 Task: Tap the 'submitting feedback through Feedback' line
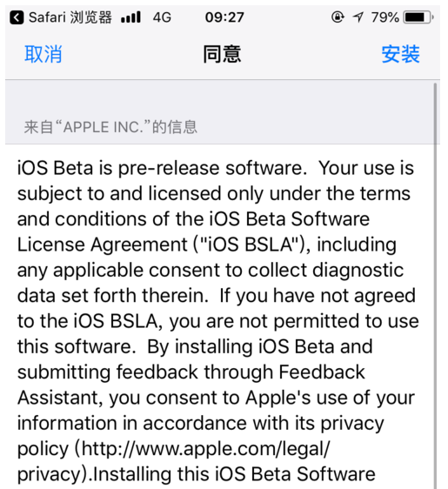point(191,372)
